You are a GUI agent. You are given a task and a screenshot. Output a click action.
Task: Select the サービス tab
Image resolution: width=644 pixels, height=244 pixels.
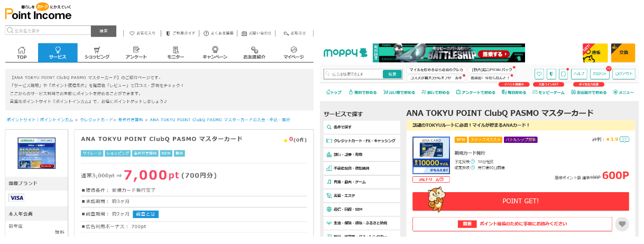click(58, 53)
